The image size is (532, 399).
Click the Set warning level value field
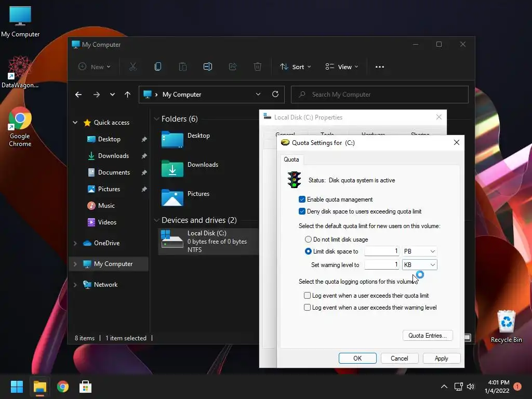click(382, 264)
